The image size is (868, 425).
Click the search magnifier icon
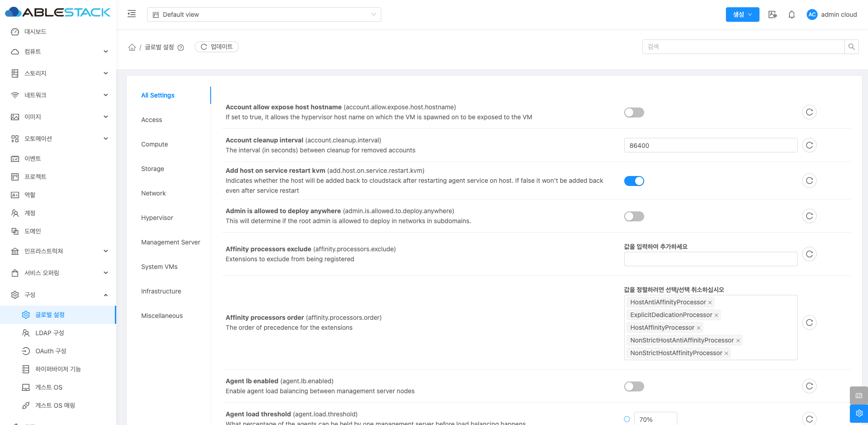pos(851,47)
